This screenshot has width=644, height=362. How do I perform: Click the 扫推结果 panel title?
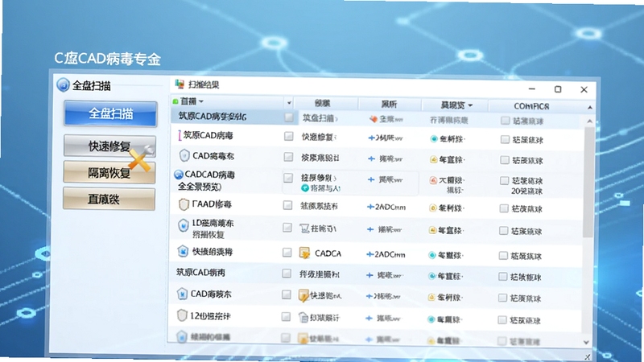pos(204,84)
